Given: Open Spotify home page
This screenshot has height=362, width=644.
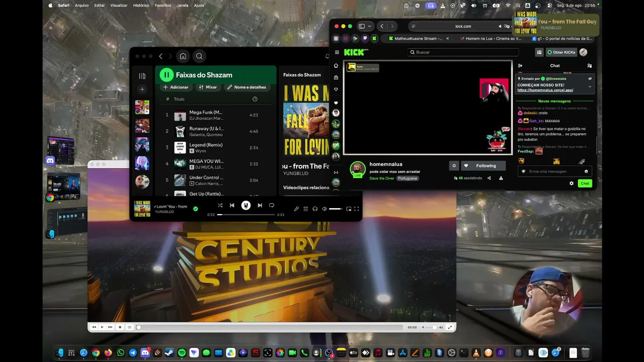Looking at the screenshot, I should (x=183, y=56).
